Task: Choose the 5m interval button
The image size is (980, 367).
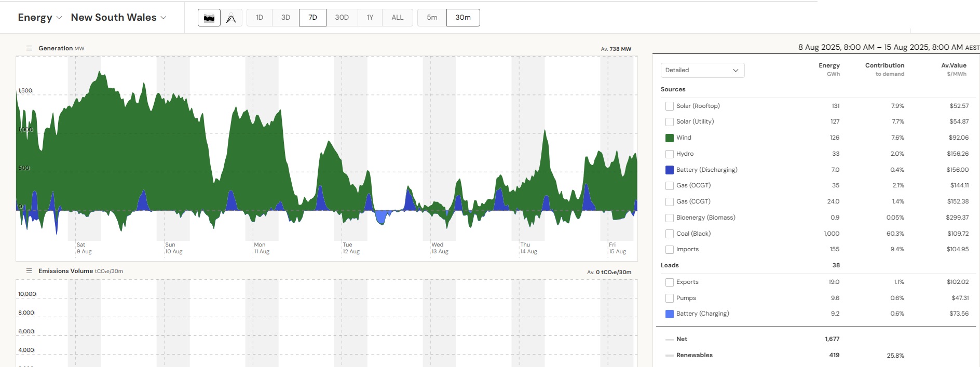Action: [x=432, y=18]
